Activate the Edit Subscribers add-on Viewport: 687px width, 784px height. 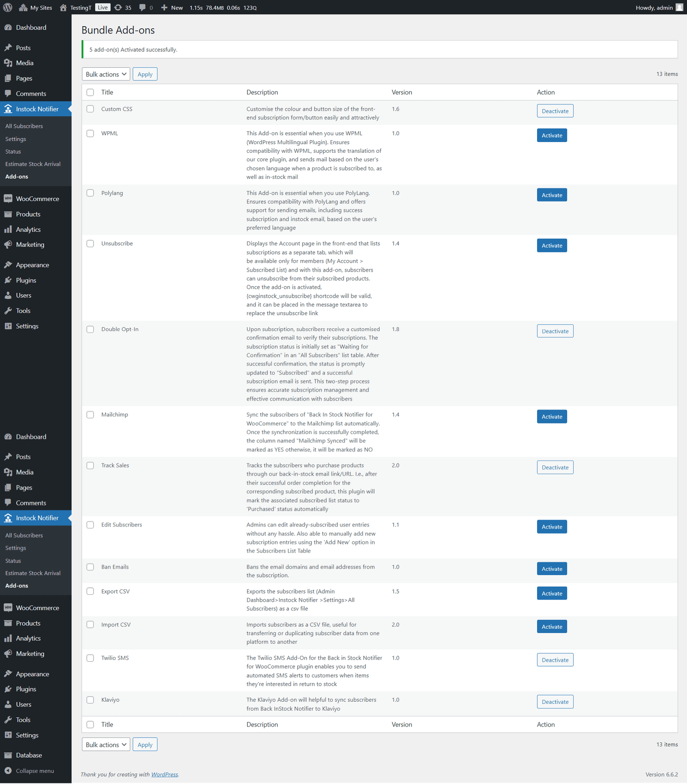pyautogui.click(x=552, y=527)
